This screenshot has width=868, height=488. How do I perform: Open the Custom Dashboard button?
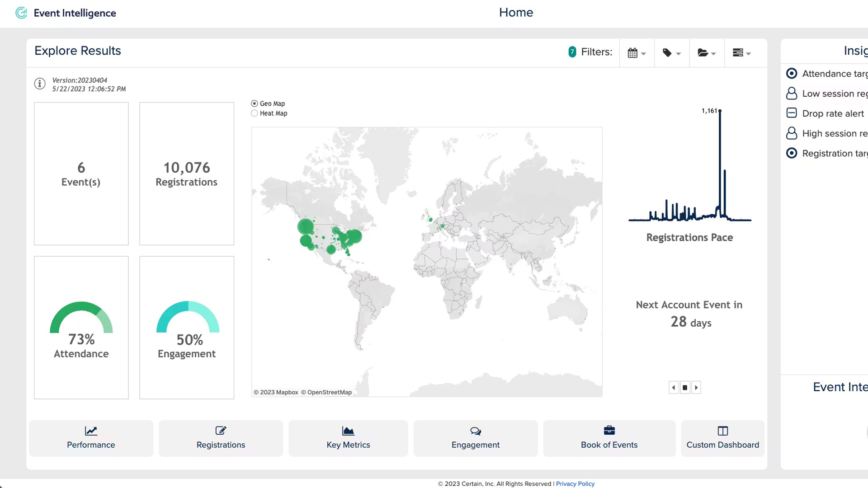pos(722,438)
